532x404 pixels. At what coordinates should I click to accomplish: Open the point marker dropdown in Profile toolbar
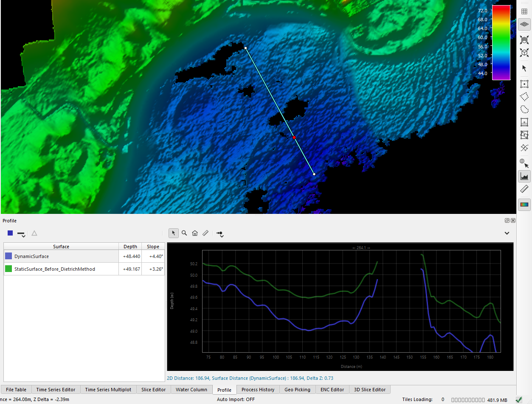[x=220, y=233]
